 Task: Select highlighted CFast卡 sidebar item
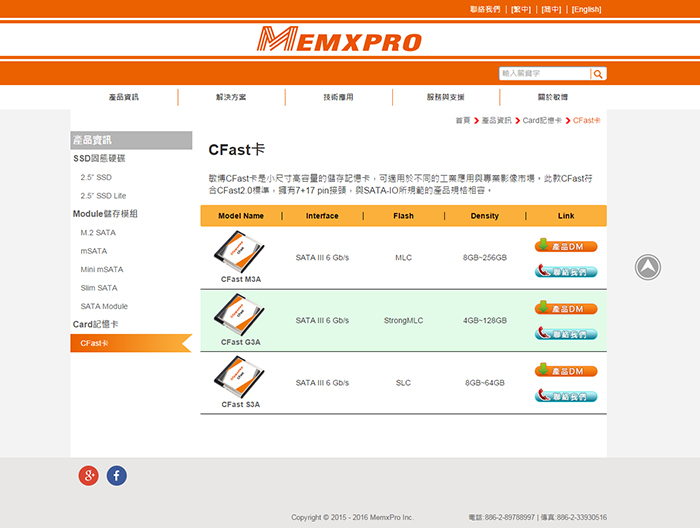[x=131, y=343]
